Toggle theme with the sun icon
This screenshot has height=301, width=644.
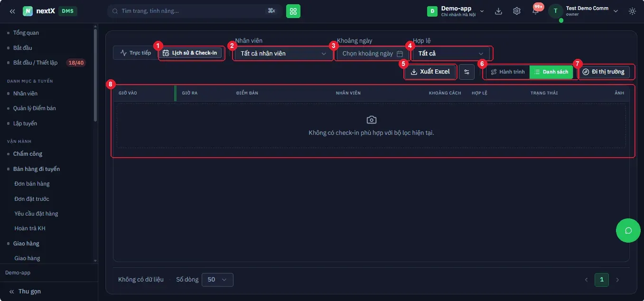[632, 11]
